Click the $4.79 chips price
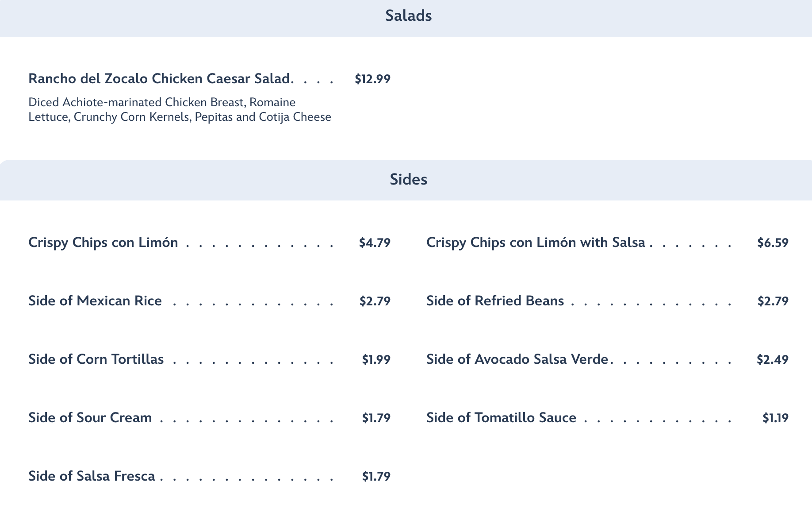This screenshot has height=524, width=812. pyautogui.click(x=375, y=243)
